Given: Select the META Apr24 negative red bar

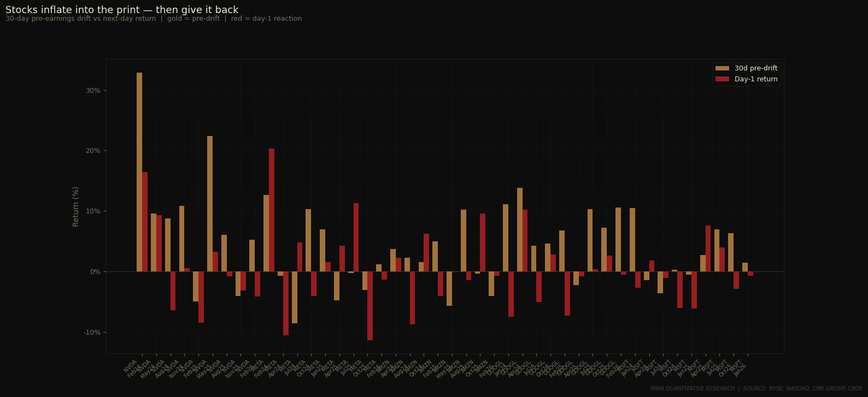Looking at the screenshot, I should [286, 303].
